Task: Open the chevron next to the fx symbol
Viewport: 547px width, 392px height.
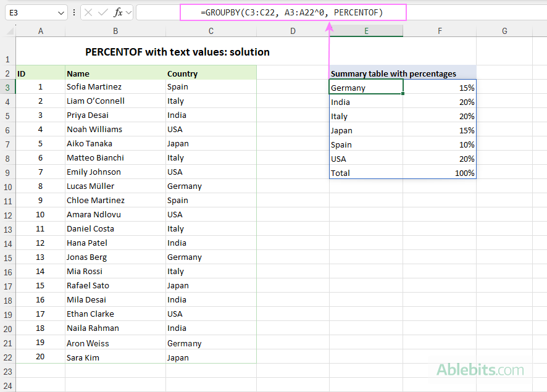Action: coord(128,12)
